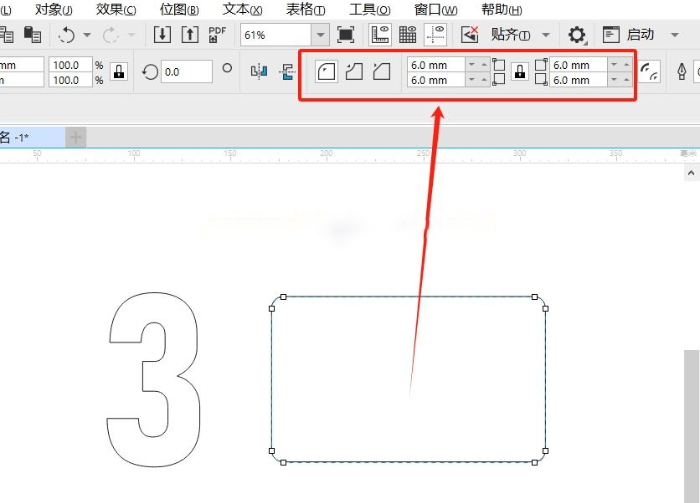Toggle show grid button
This screenshot has width=700, height=503.
click(x=407, y=35)
